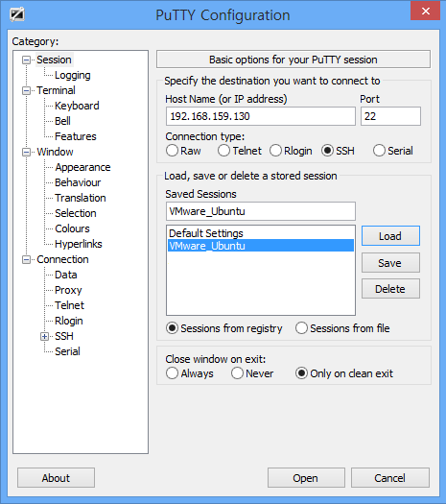Collapse the Connection tree node
This screenshot has width=446, height=504.
pos(26,260)
